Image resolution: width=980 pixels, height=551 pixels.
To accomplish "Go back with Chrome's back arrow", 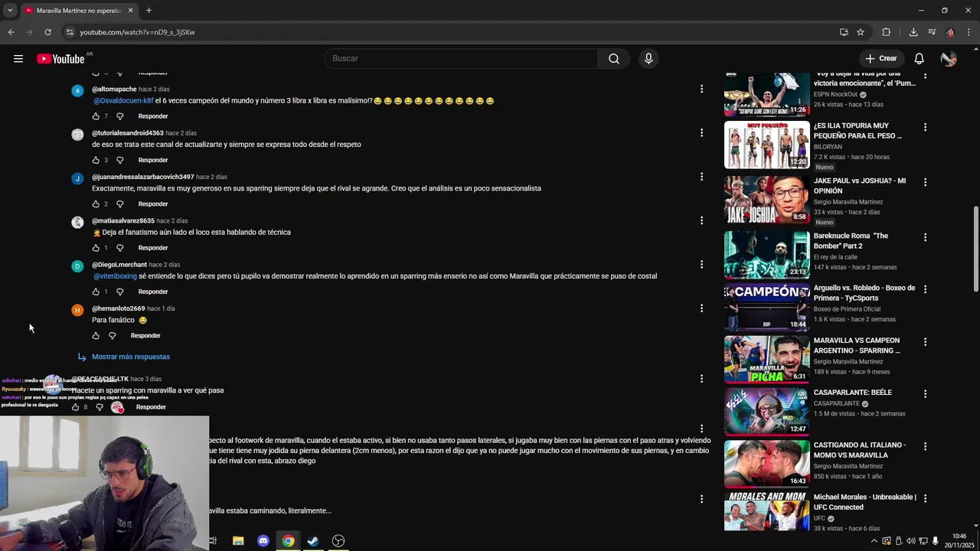I will [11, 32].
